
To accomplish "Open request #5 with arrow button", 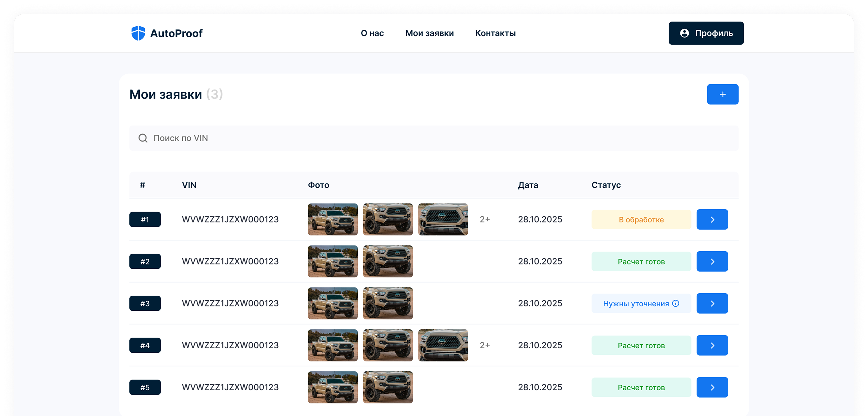I will 712,388.
